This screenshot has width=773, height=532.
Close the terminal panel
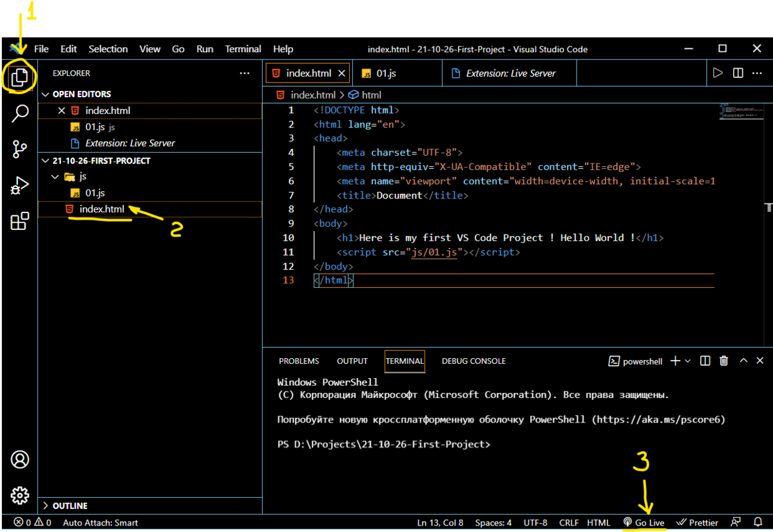point(761,361)
